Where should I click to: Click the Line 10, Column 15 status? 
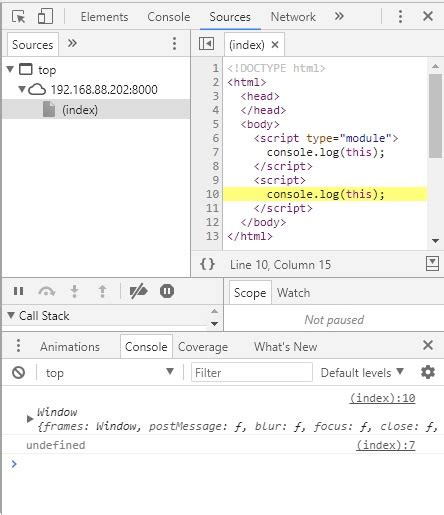pos(280,265)
